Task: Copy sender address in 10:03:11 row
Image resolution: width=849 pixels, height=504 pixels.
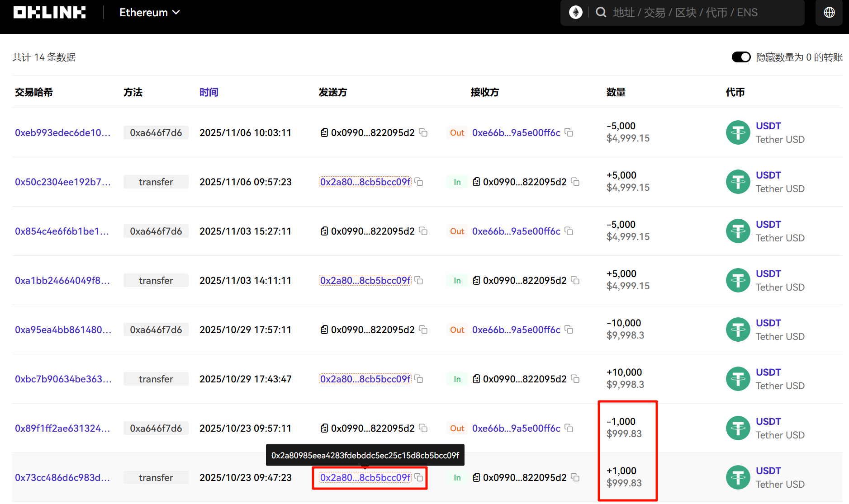Action: tap(423, 132)
